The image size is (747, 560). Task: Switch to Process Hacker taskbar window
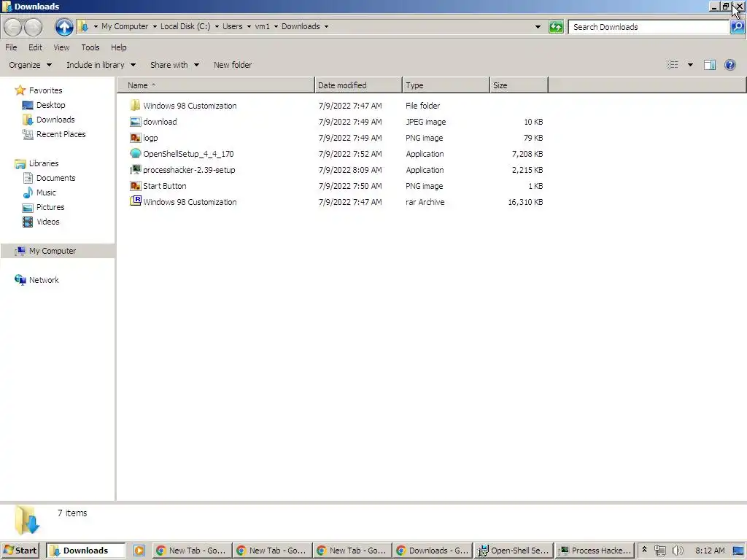[595, 551]
